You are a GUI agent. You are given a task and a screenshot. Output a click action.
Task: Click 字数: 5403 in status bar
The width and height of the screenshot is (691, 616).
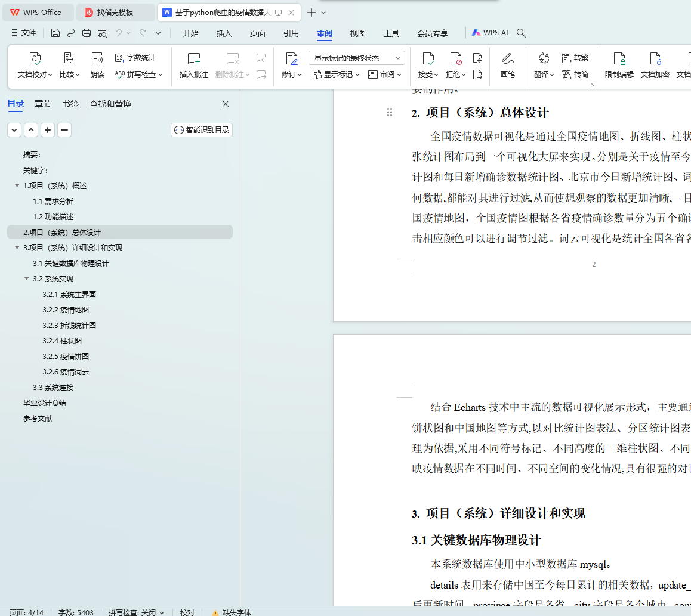(76, 612)
